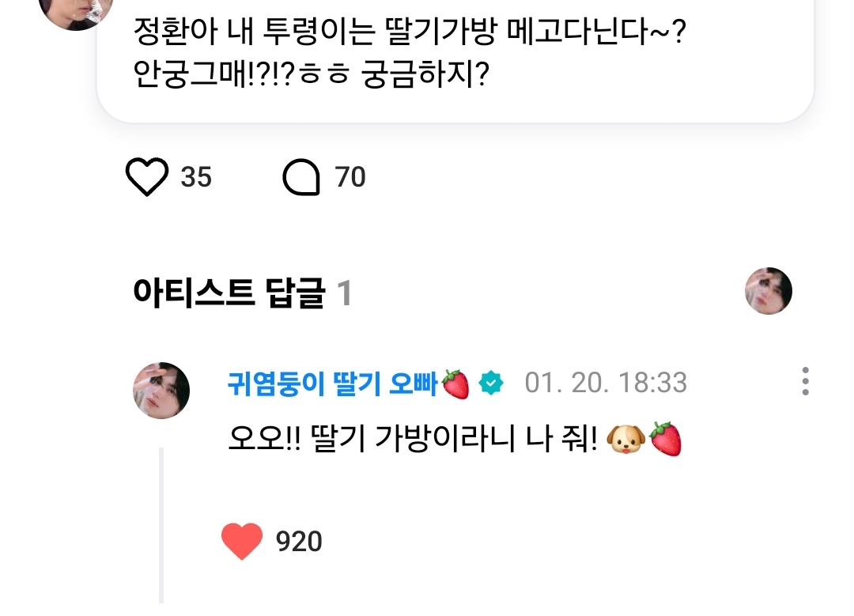Open comments via the speech bubble icon
854x616 pixels.
tap(301, 178)
